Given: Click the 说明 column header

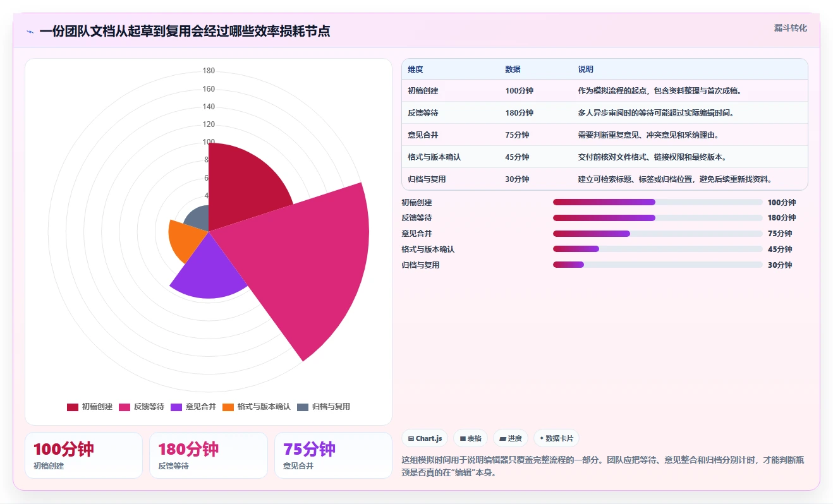Looking at the screenshot, I should (586, 69).
